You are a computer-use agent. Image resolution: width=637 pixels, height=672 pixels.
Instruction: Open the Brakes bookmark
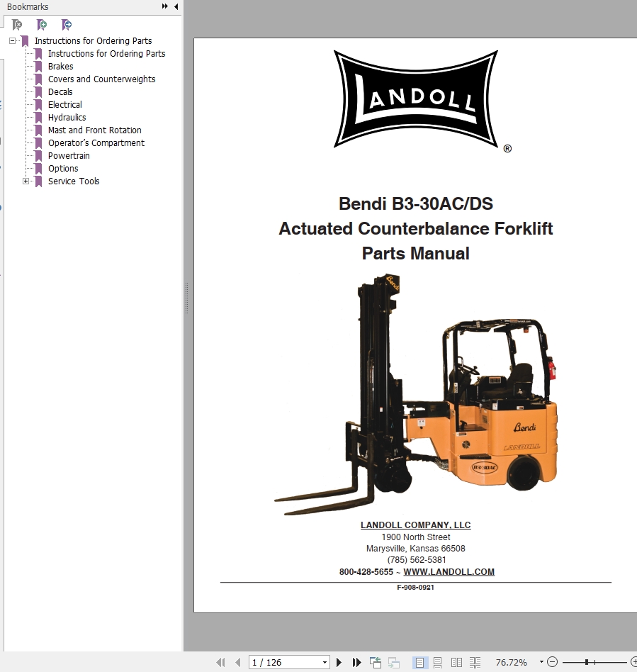(60, 67)
